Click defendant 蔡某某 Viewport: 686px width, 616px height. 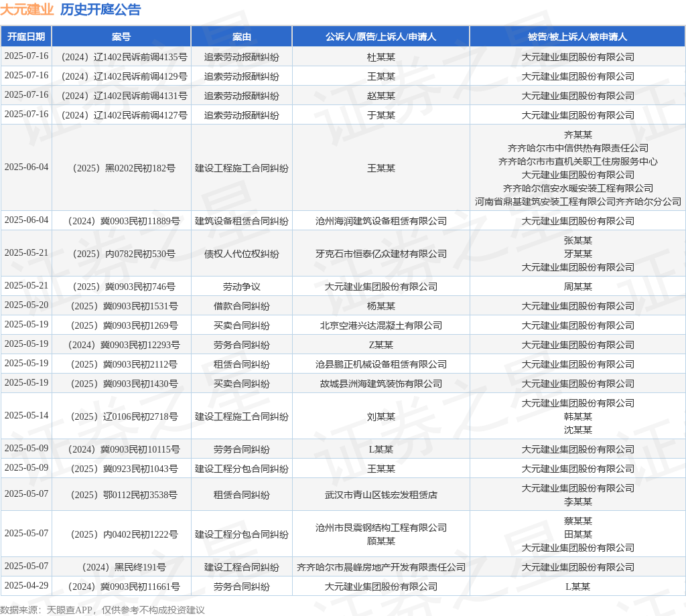pos(578,521)
